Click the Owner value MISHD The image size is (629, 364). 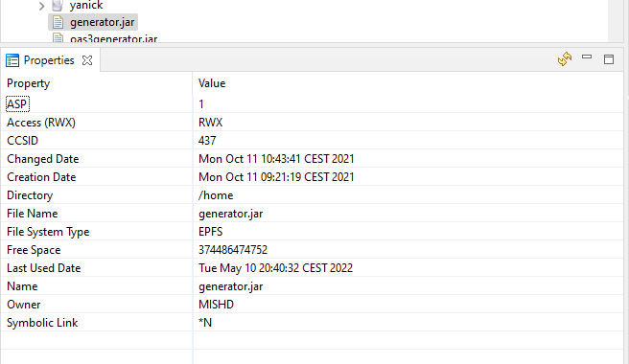pyautogui.click(x=216, y=305)
